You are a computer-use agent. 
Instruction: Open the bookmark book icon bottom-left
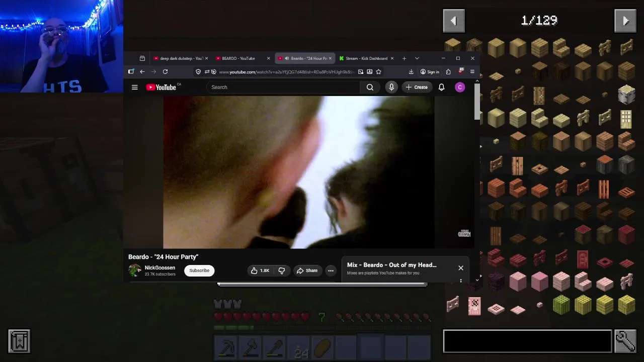[x=19, y=341]
